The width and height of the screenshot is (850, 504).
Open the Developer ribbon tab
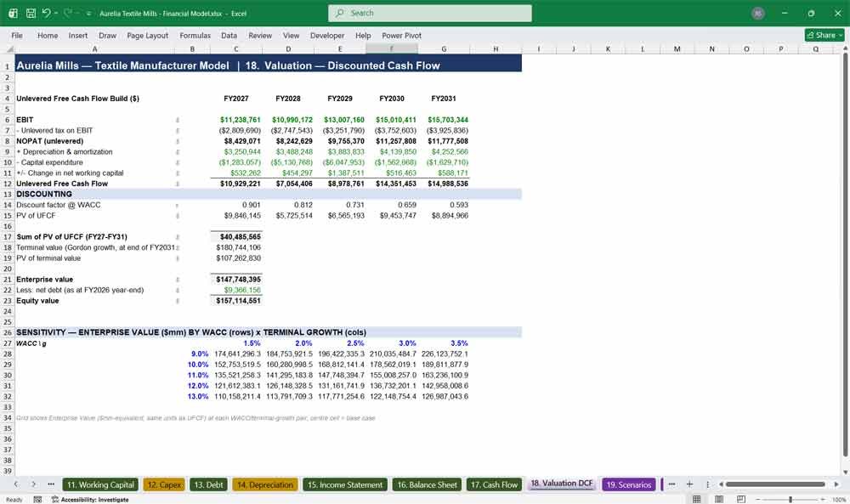pos(327,35)
